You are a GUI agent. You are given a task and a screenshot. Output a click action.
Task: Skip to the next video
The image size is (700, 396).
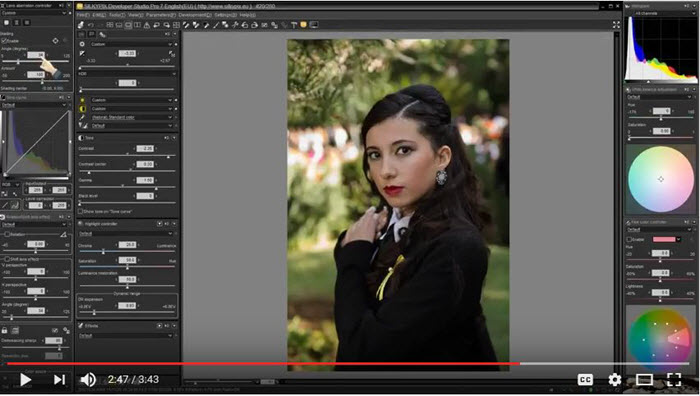[59, 379]
